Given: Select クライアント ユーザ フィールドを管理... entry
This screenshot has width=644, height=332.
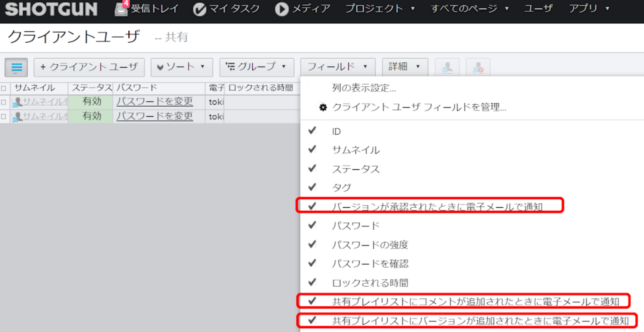Looking at the screenshot, I should 419,107.
